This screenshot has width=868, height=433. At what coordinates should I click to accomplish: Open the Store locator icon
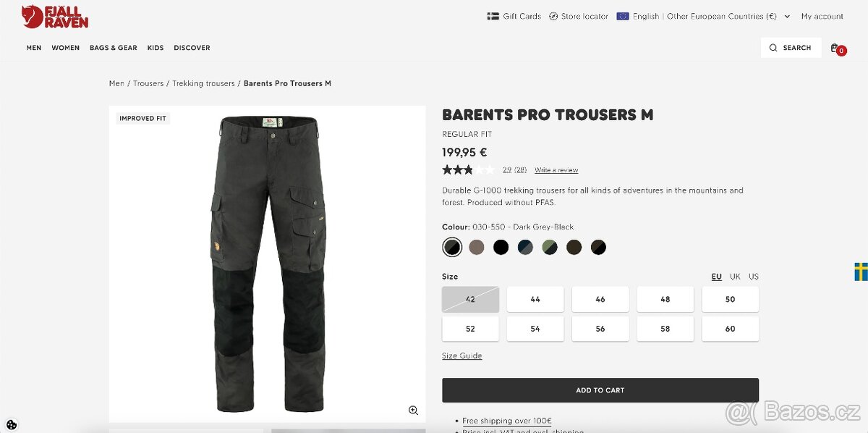point(553,16)
